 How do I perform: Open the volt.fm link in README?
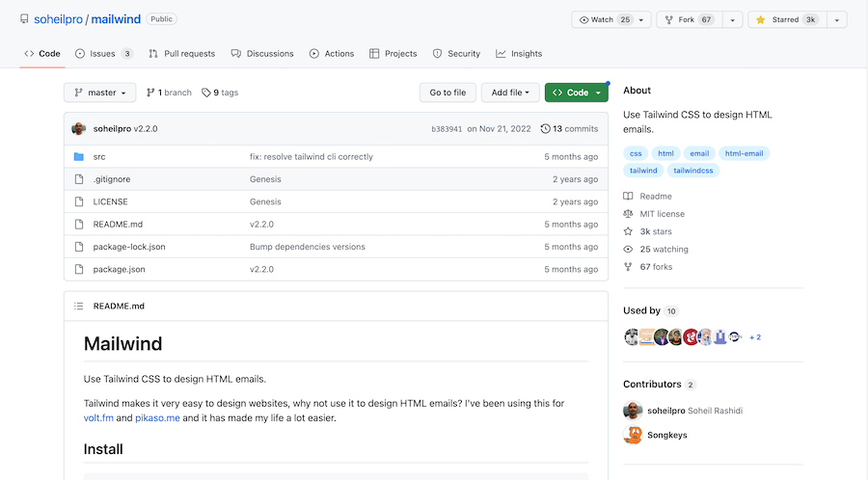point(99,419)
